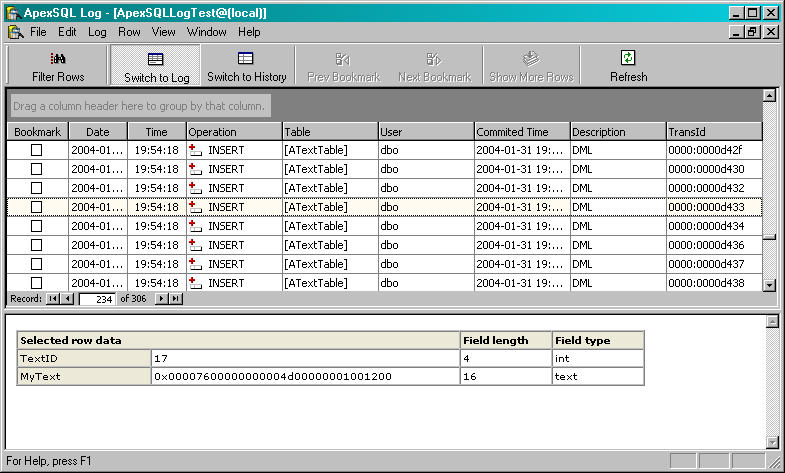This screenshot has height=473, width=785.
Task: Click the document icon beside File menu
Action: tap(16, 32)
